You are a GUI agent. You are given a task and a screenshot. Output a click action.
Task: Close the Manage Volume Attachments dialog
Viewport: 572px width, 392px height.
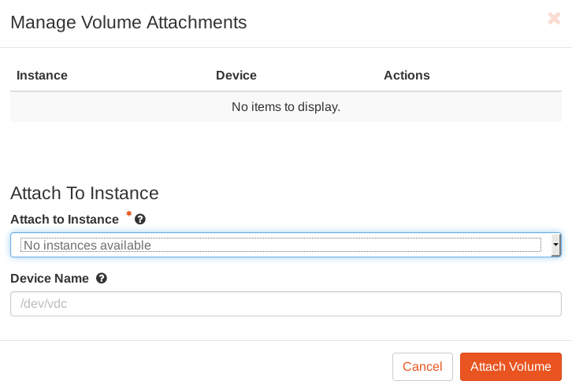pos(554,19)
